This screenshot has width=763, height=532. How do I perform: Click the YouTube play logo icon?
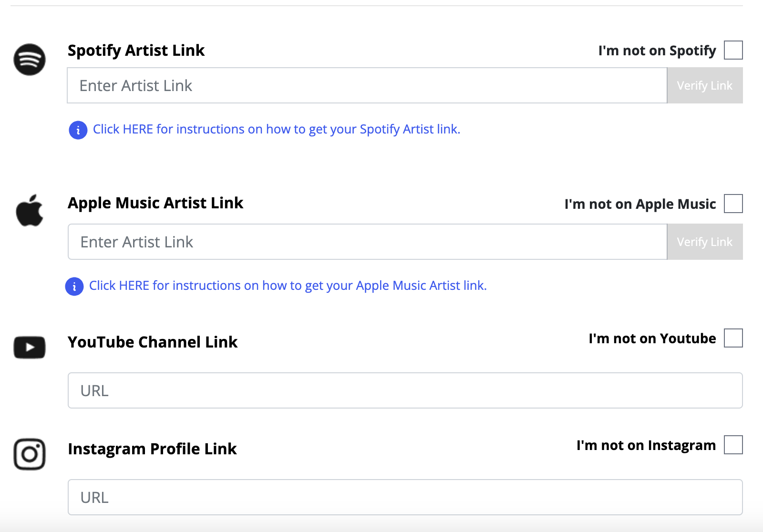30,348
